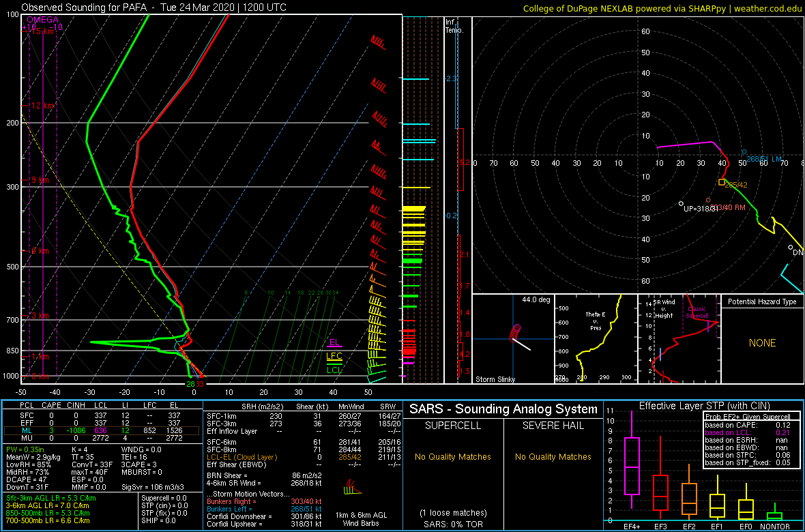This screenshot has width=805, height=532.
Task: Click the NONE hazard type text
Action: 762,343
